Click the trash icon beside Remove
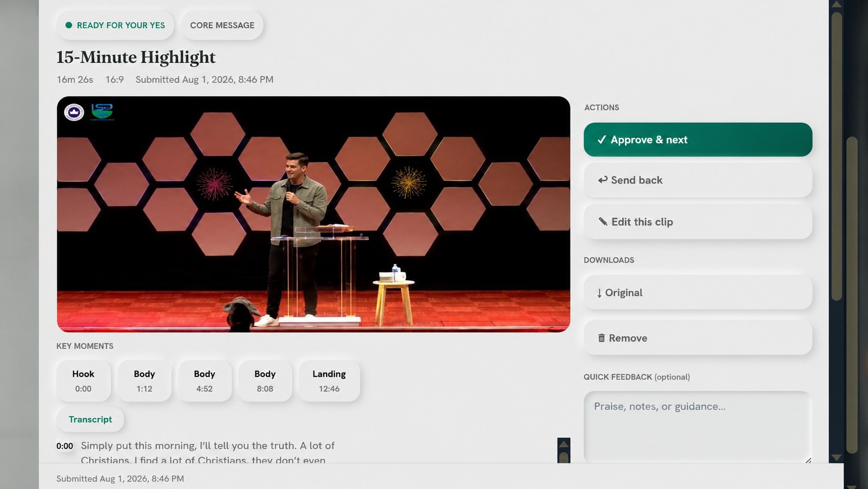This screenshot has width=868, height=489. (601, 338)
